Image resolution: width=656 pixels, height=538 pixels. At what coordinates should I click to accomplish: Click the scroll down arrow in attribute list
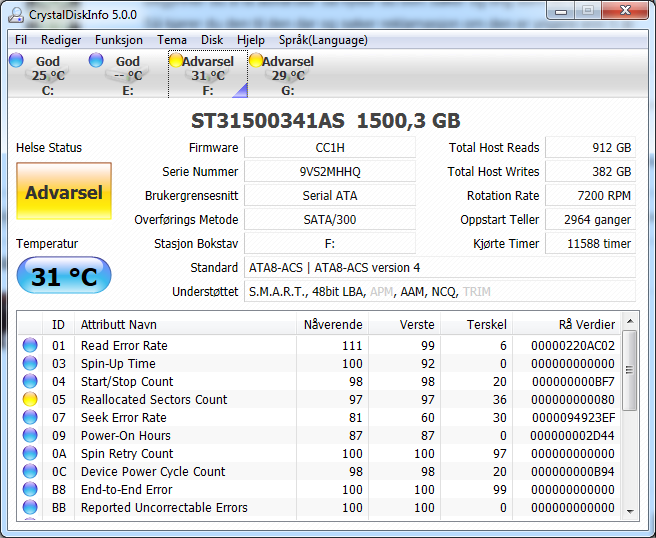(x=630, y=511)
